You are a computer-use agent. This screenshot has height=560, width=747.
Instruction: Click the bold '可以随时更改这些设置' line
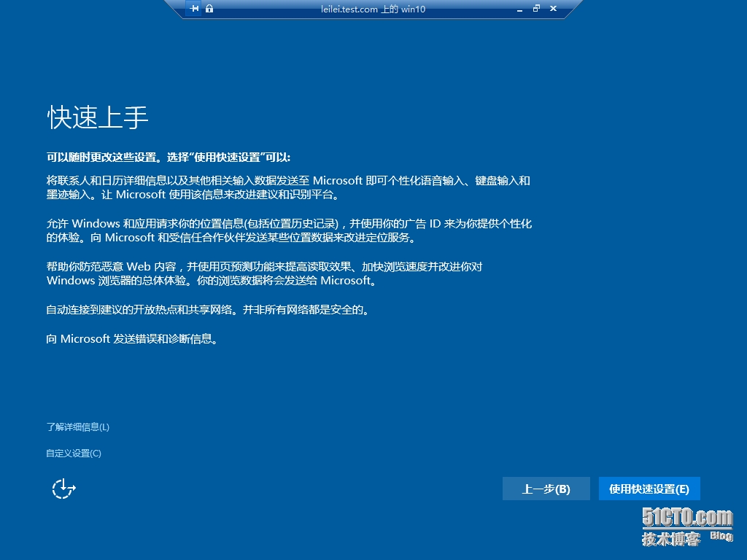pos(169,157)
